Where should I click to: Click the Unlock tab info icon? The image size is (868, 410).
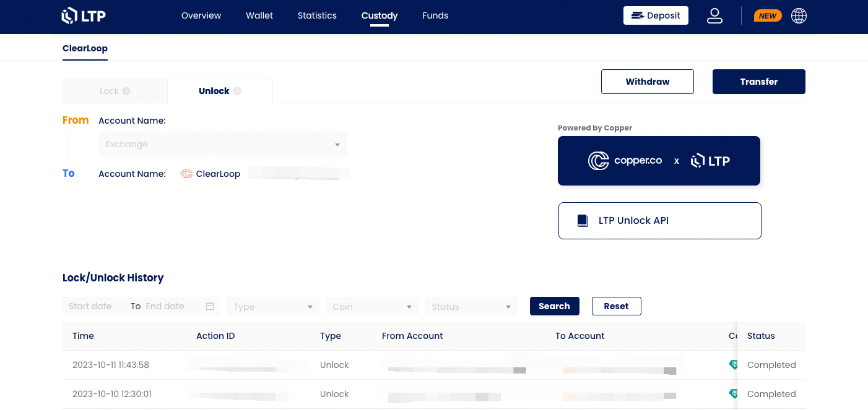(237, 91)
